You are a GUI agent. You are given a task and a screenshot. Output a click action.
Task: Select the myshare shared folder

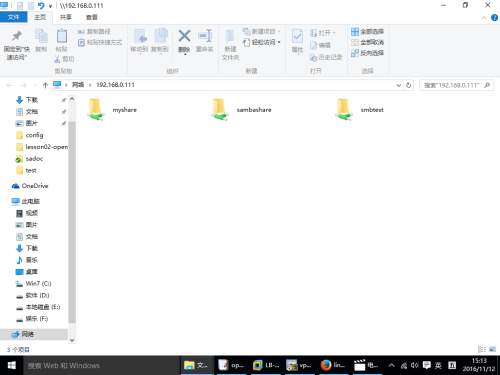[x=113, y=110]
